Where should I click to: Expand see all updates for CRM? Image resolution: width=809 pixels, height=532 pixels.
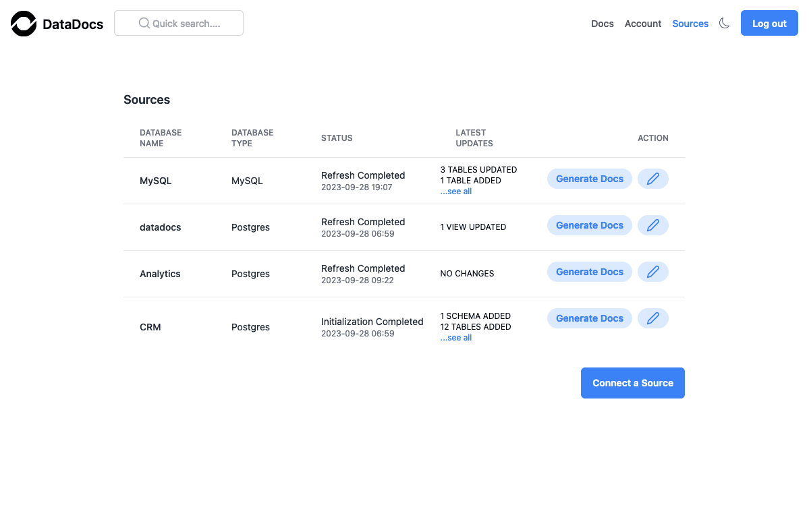point(455,337)
